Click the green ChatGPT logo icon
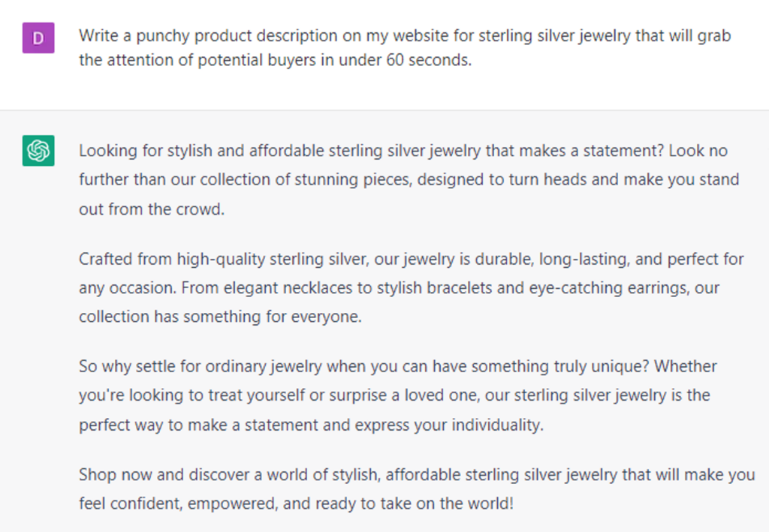Image resolution: width=769 pixels, height=532 pixels. (x=38, y=151)
